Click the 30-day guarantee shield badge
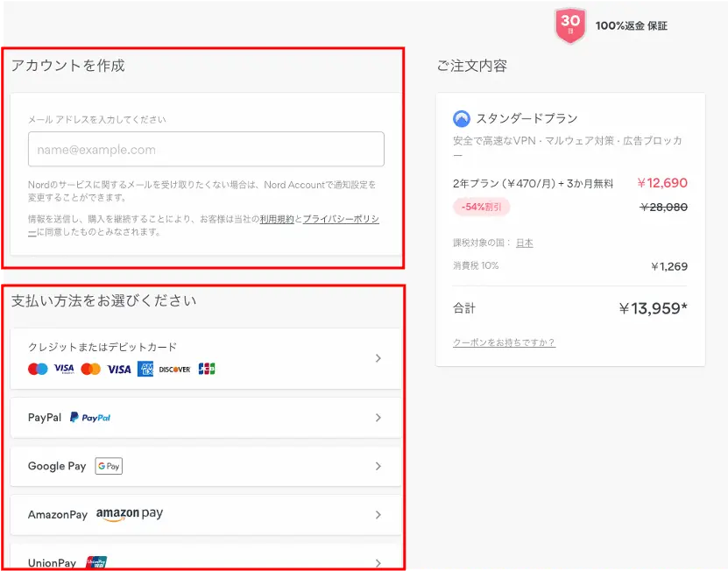Screen dimensions: 728x571 click(570, 25)
